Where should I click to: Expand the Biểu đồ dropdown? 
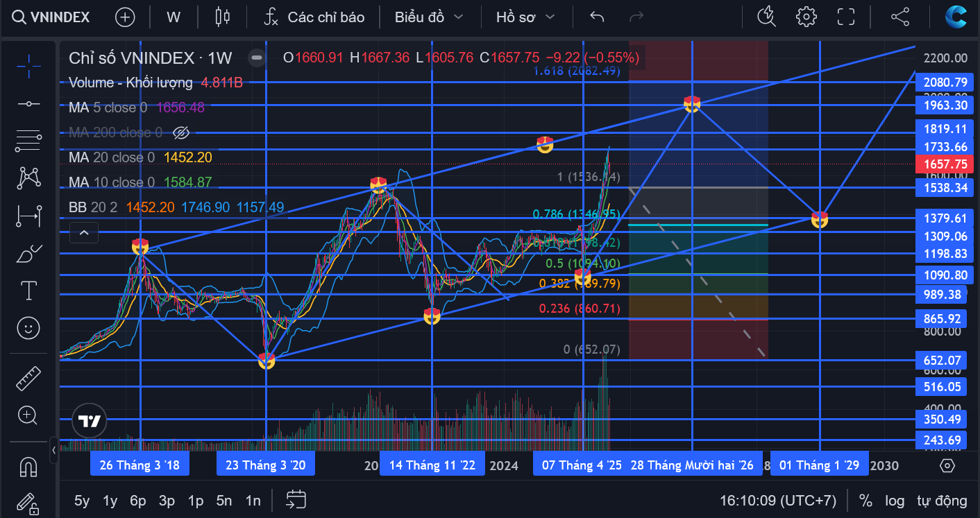(429, 17)
